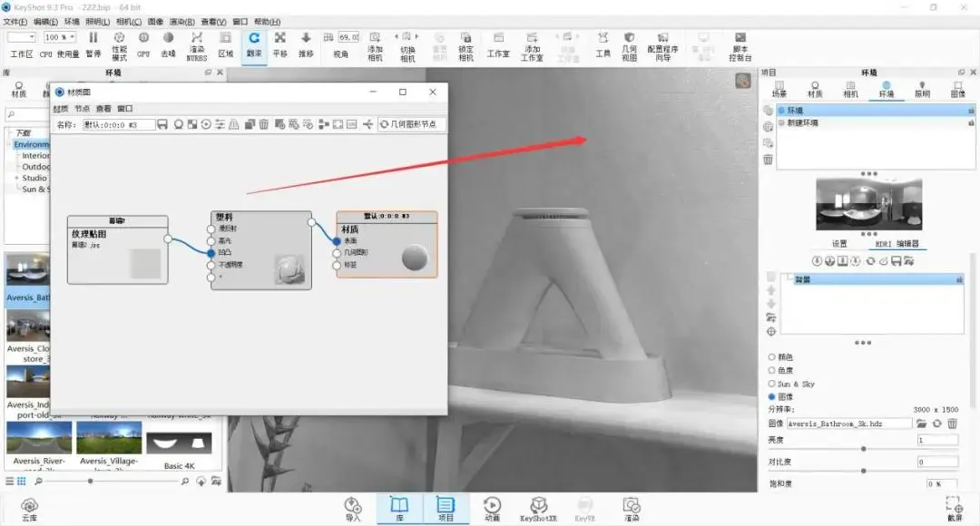This screenshot has width=980, height=526.
Task: Select the 推移 dolly camera tool
Action: coord(306,45)
